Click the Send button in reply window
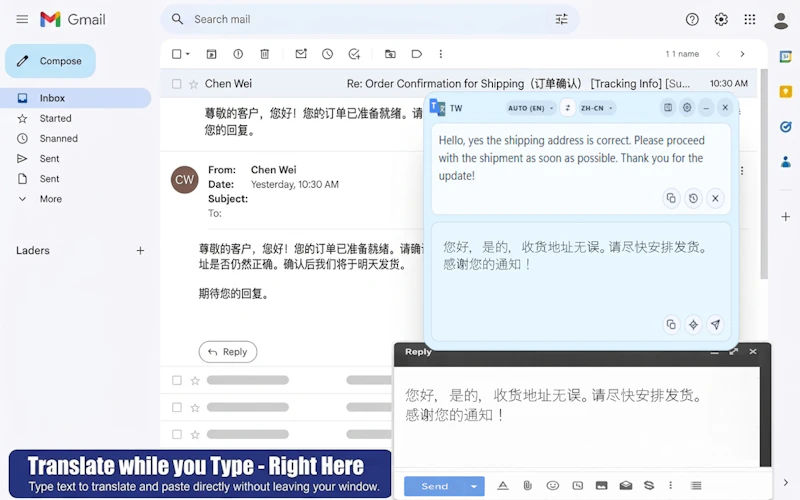 tap(434, 486)
